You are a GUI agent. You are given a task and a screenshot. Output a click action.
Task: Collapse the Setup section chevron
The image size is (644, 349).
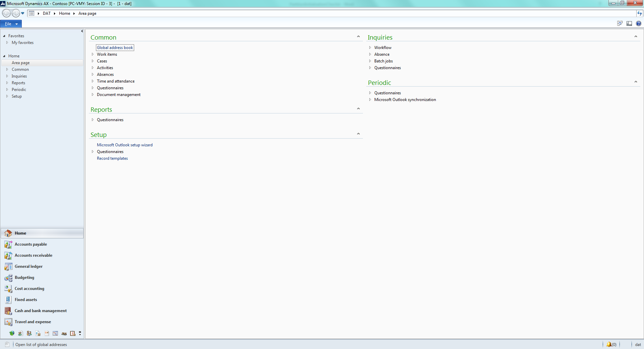[358, 134]
